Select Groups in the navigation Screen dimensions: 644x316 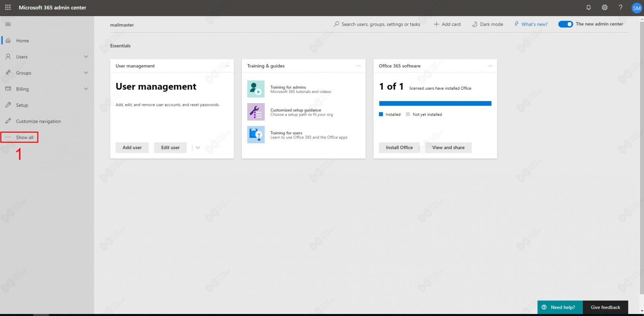(x=47, y=73)
